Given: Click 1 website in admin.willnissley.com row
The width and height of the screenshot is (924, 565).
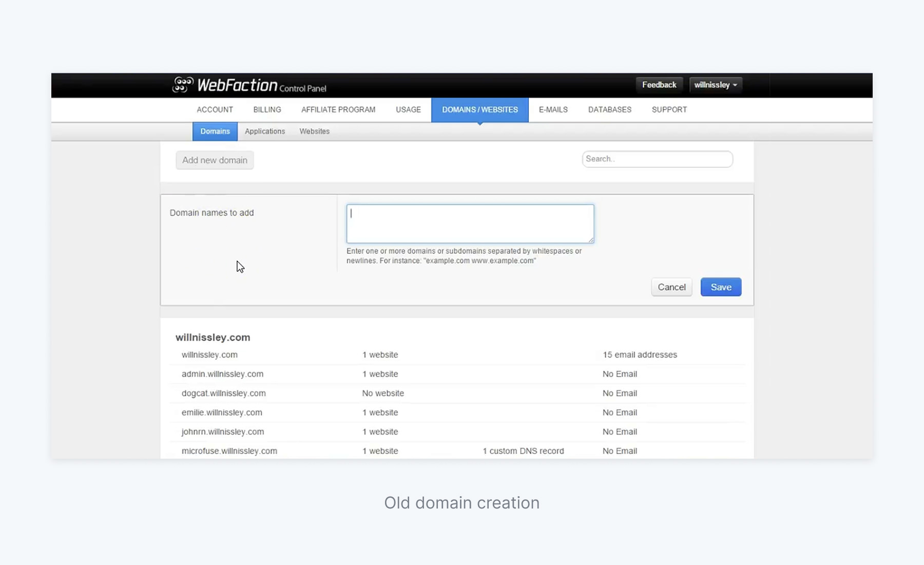Looking at the screenshot, I should point(380,374).
